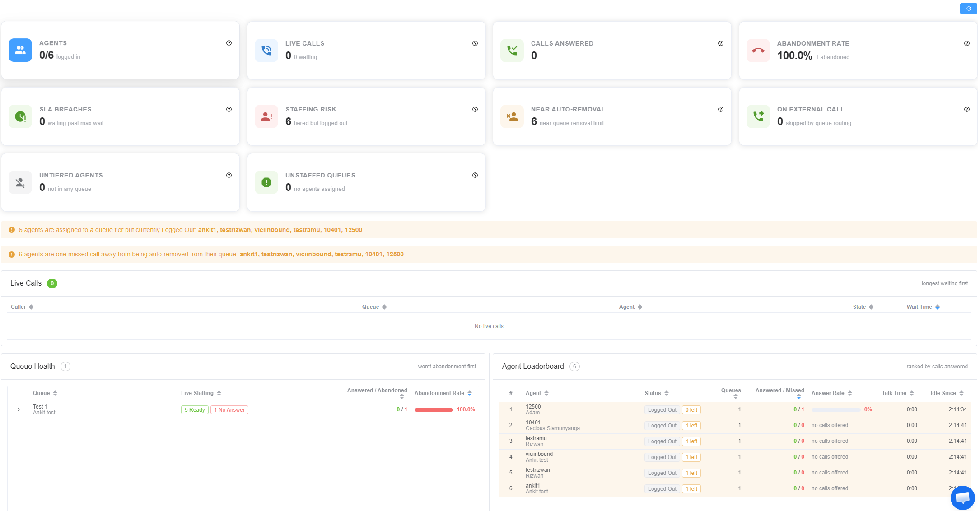Click the Agent Leaderboard count badge

tap(574, 367)
